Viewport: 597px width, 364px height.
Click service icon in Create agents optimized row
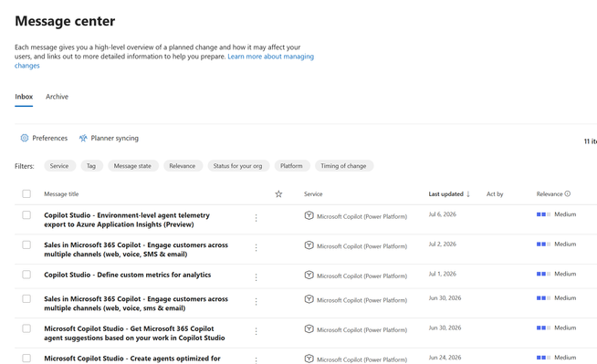[x=309, y=359]
